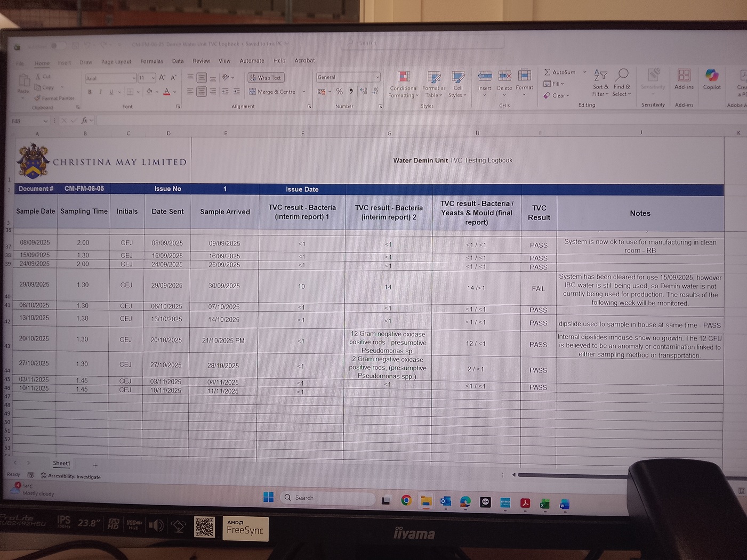Open the font size dropdown
Image resolution: width=747 pixels, height=560 pixels.
tap(152, 78)
